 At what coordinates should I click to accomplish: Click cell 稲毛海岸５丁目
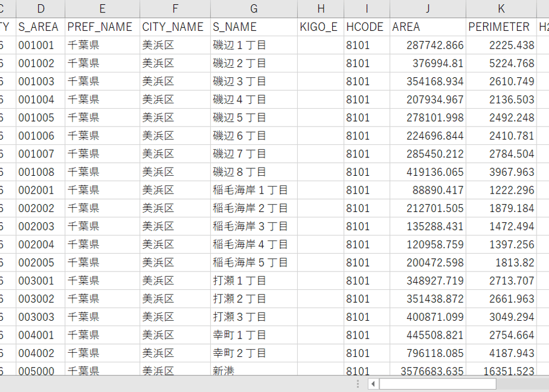click(x=254, y=263)
